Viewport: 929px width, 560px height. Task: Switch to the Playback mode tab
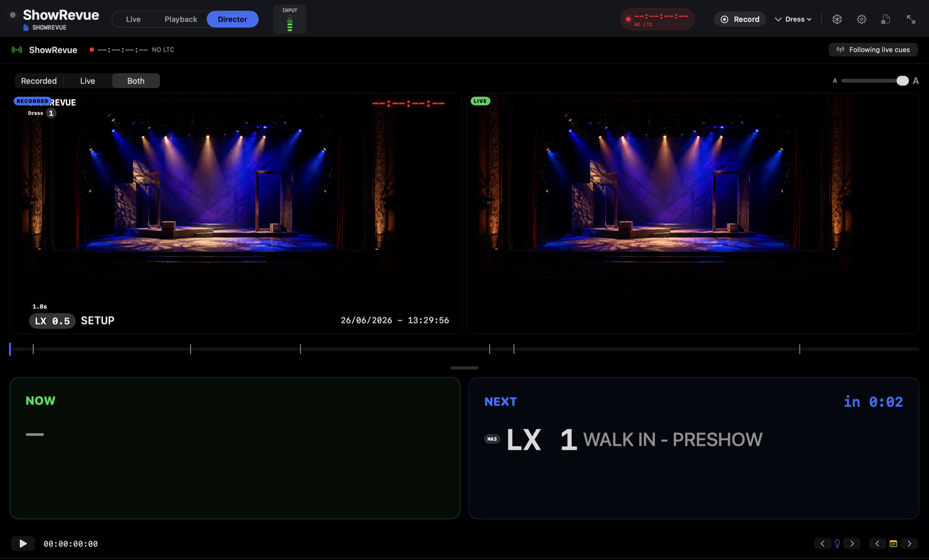pos(181,19)
